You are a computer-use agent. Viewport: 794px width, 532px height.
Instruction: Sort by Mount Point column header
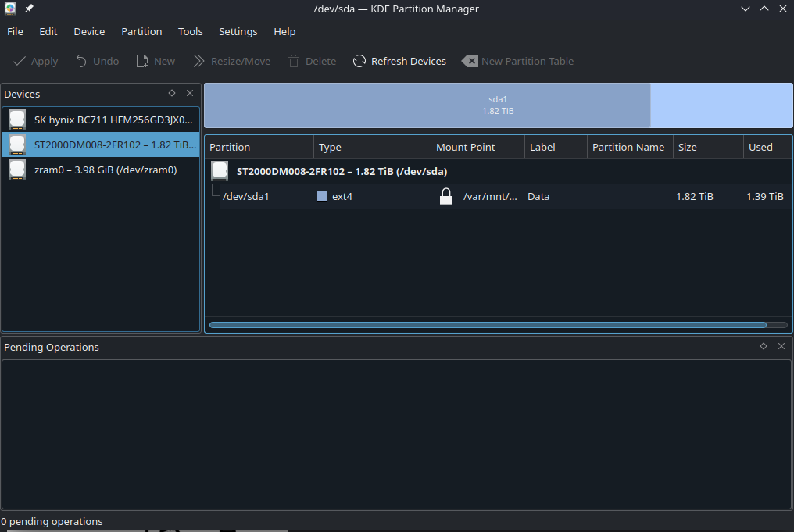pyautogui.click(x=477, y=148)
